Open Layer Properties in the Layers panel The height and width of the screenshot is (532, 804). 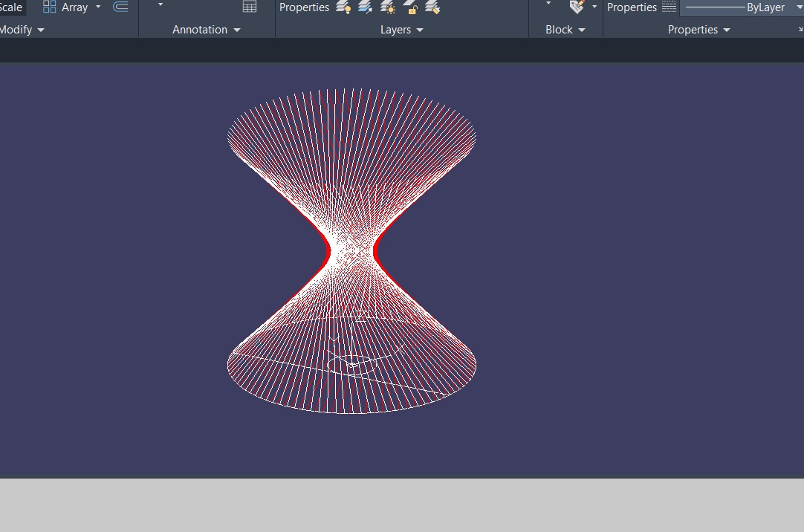click(x=304, y=7)
